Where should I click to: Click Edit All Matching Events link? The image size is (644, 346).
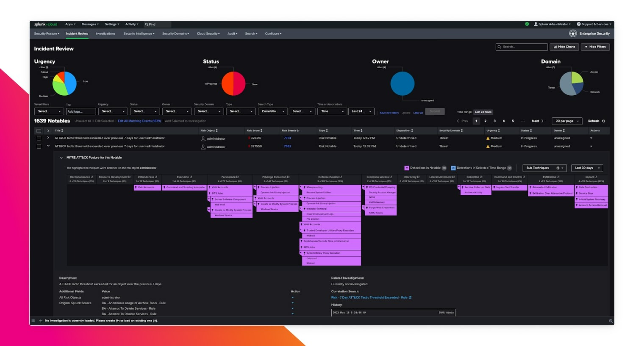[139, 121]
